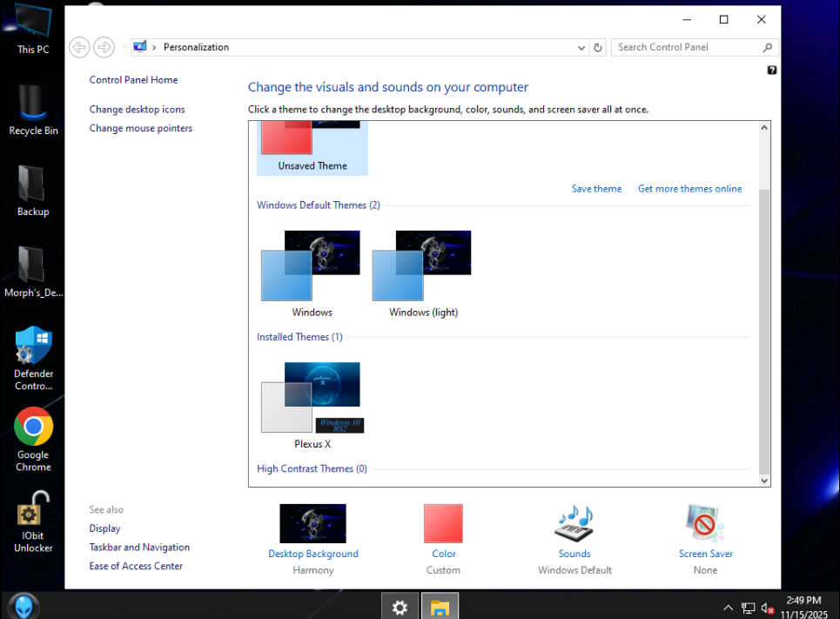Open the Color swatch setting
The width and height of the screenshot is (840, 619).
tap(443, 524)
